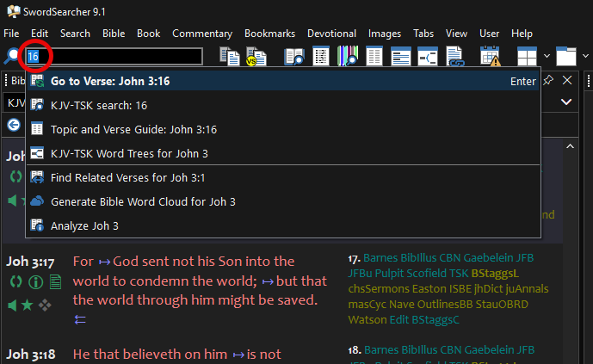Open BibIllus link for verse 17
593x364 pixels.
[418, 258]
